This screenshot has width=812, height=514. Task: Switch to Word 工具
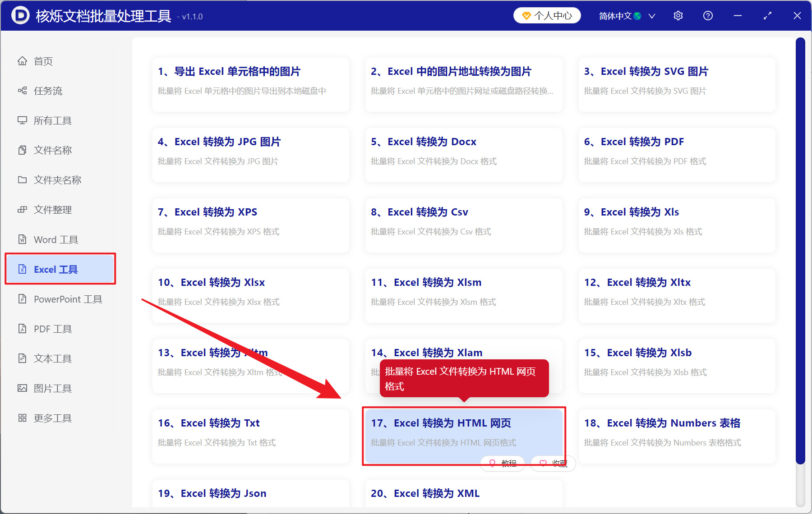pos(55,239)
